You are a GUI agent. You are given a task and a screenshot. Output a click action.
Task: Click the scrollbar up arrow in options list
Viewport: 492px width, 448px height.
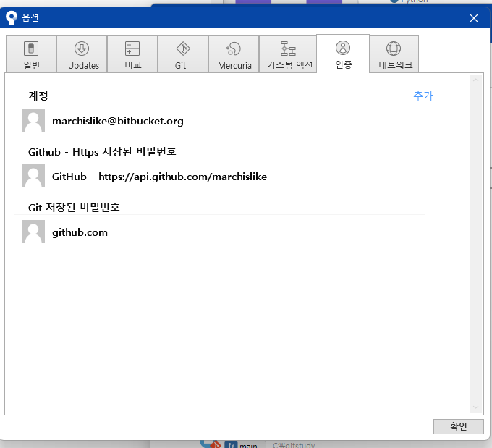(475, 80)
